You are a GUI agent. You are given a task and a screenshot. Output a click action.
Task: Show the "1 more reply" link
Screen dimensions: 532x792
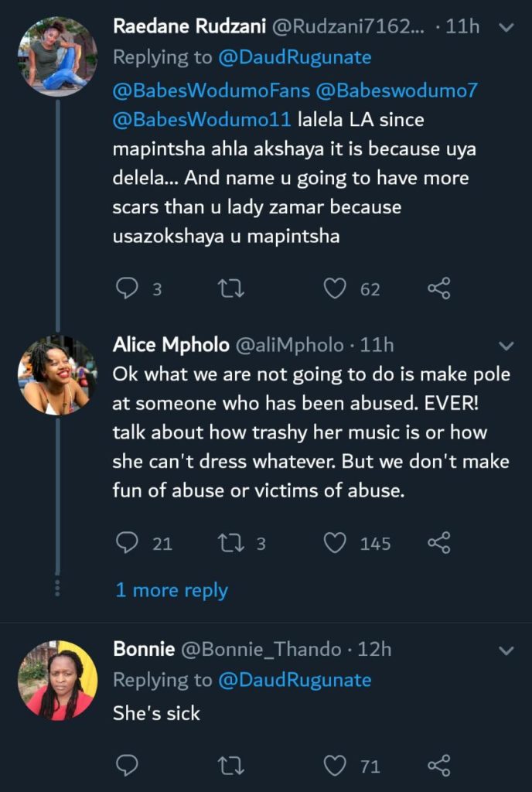(172, 590)
